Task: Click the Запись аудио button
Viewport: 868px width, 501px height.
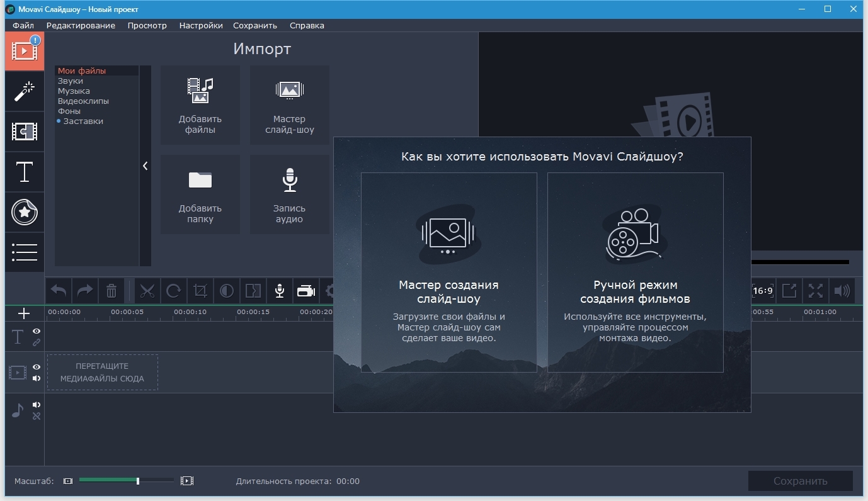Action: coord(290,194)
